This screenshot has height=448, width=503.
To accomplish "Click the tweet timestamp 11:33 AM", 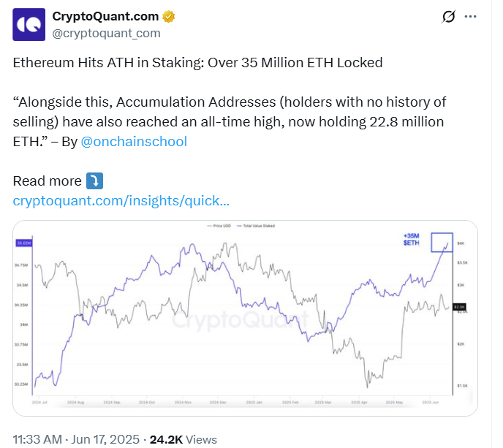I will 37,439.
